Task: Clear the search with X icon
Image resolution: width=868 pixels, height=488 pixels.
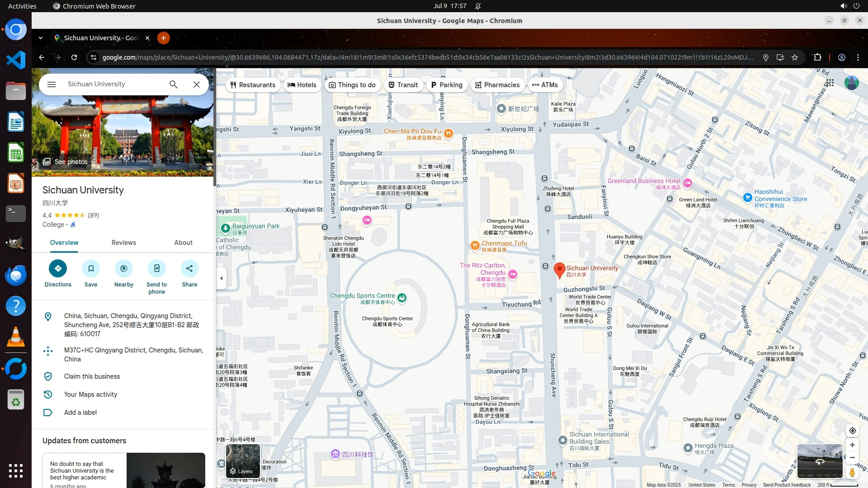Action: coord(197,84)
